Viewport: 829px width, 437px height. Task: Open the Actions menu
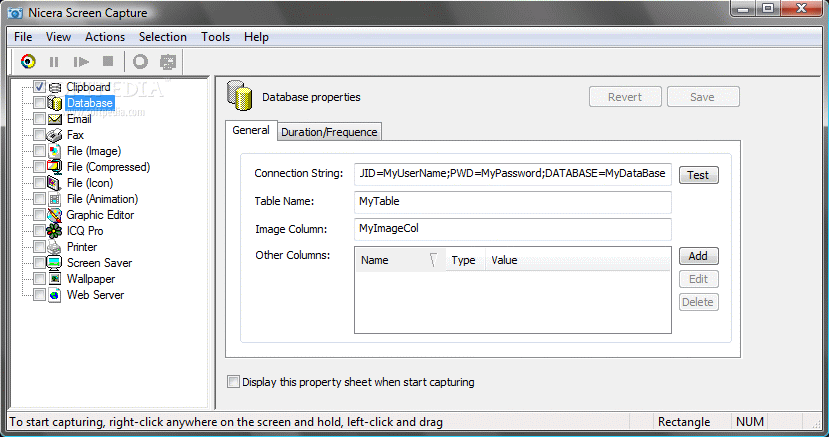(105, 37)
